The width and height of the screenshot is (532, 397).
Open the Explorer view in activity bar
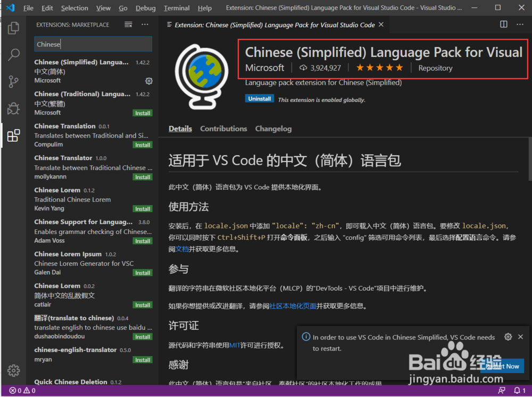[14, 28]
